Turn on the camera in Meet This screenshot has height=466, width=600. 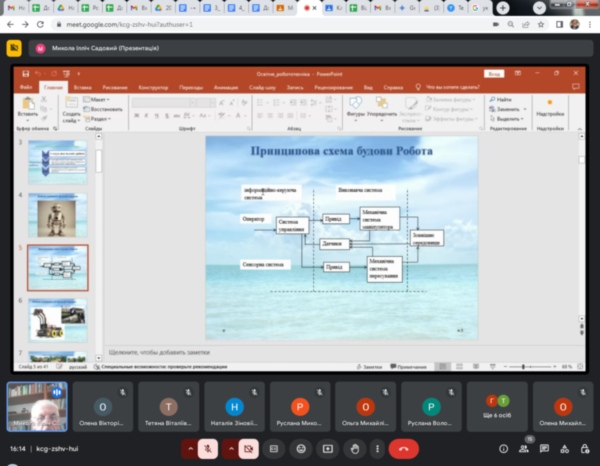click(247, 449)
